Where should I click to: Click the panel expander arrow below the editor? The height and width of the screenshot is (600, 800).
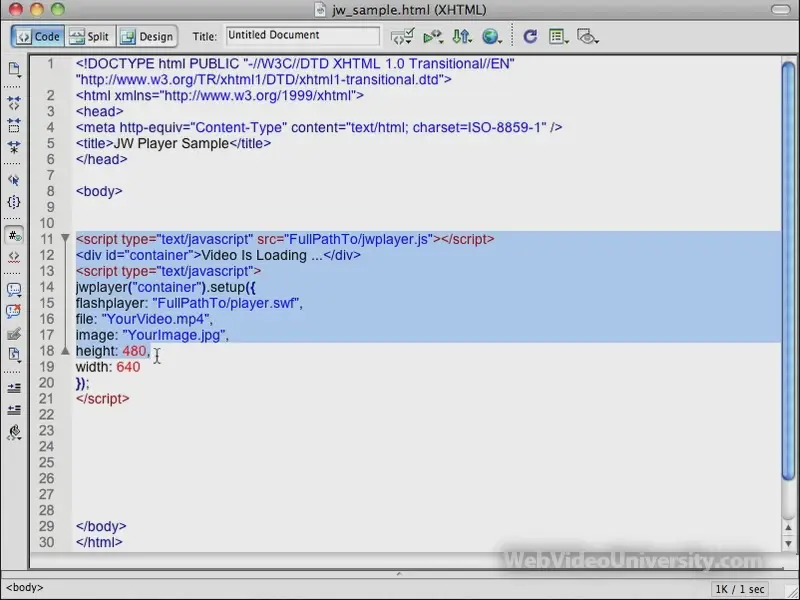tap(399, 574)
